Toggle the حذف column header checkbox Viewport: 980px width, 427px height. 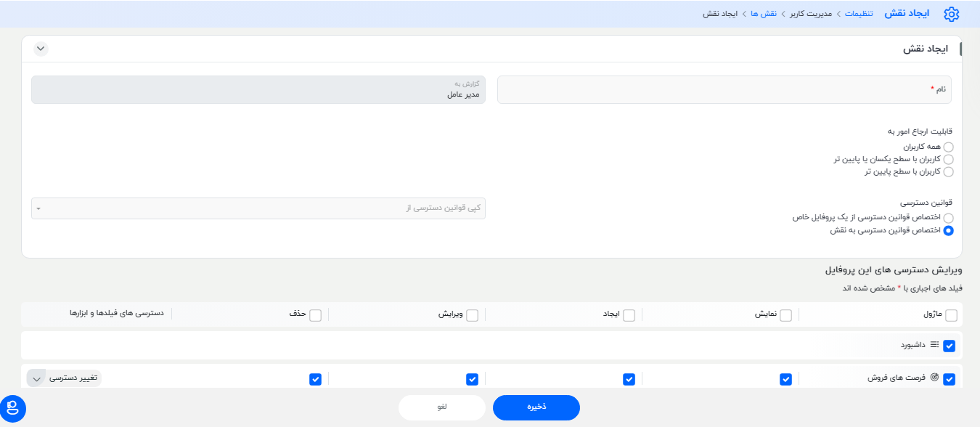click(316, 315)
